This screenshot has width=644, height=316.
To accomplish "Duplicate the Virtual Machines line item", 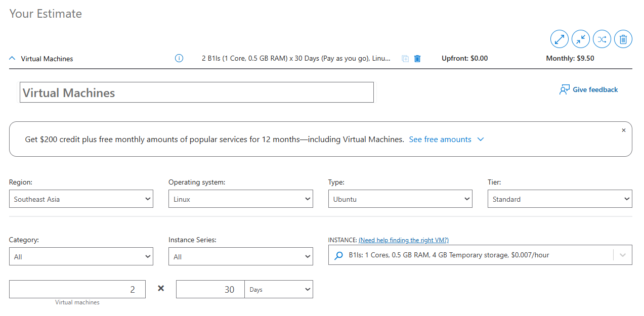I will (405, 59).
